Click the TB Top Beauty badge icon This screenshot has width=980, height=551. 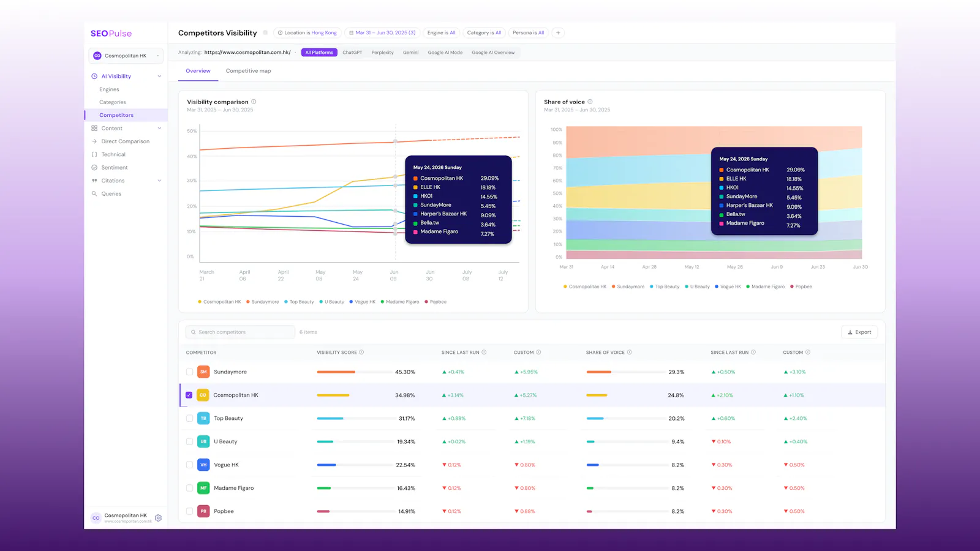point(203,419)
